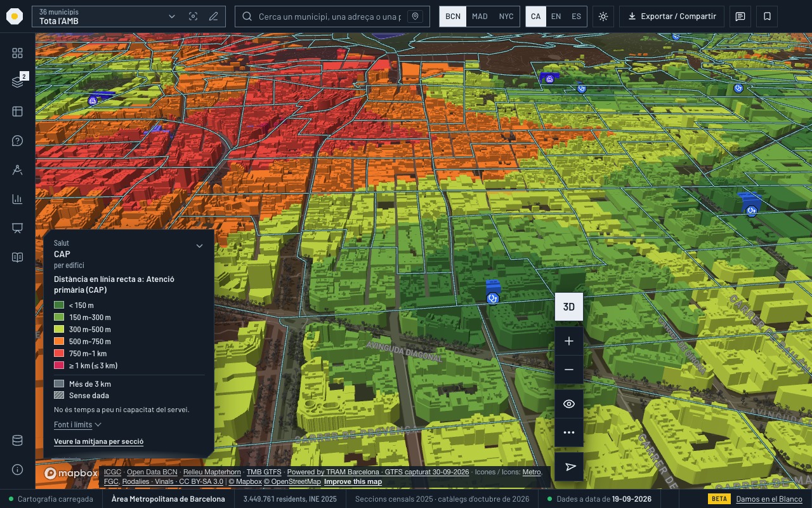The width and height of the screenshot is (812, 508).
Task: Open the table view icon in sidebar
Action: click(x=17, y=112)
